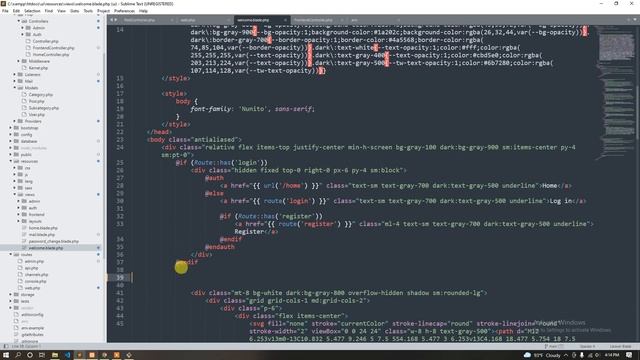This screenshot has width=640, height=360.
Task: Toggle the sidebar via status bar icon
Action: [5, 346]
